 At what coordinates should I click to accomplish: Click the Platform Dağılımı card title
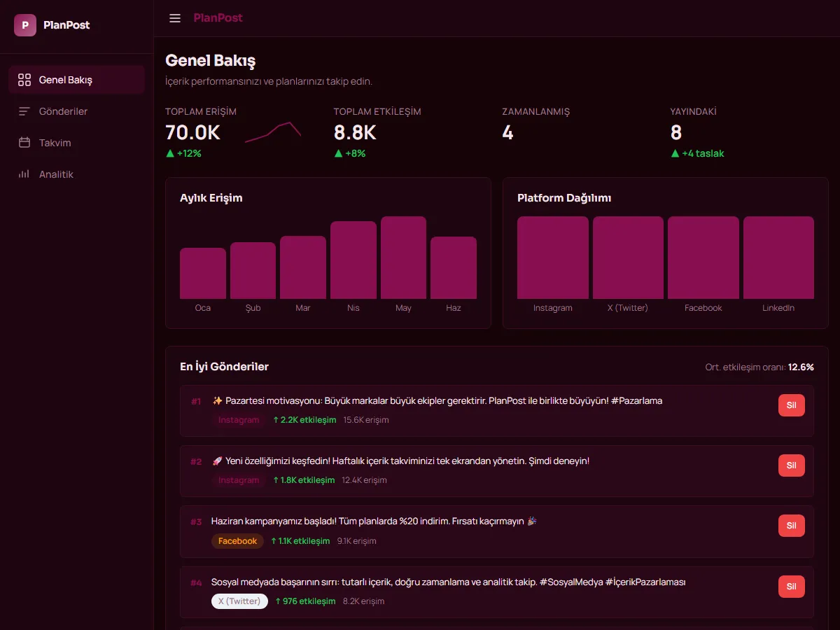pyautogui.click(x=564, y=198)
